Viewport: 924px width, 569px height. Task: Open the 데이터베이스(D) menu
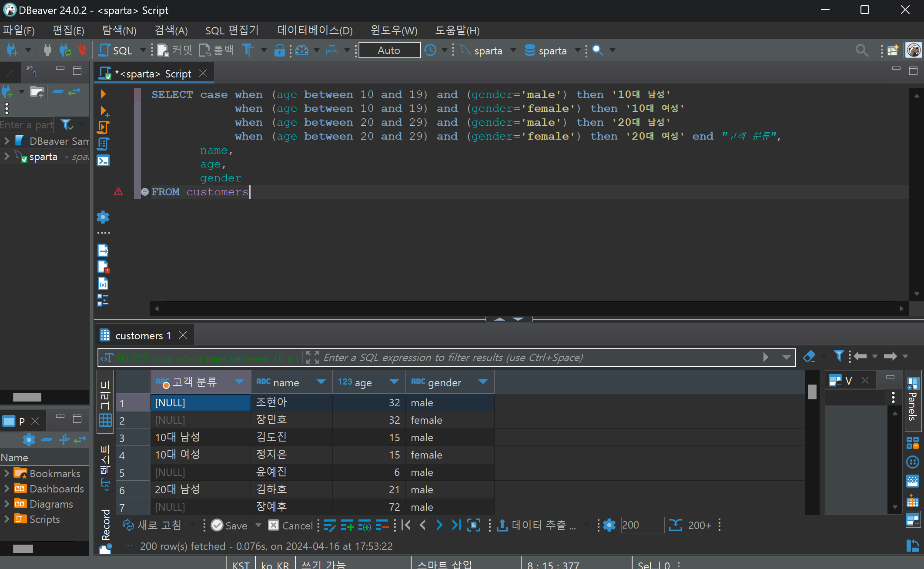(x=315, y=30)
